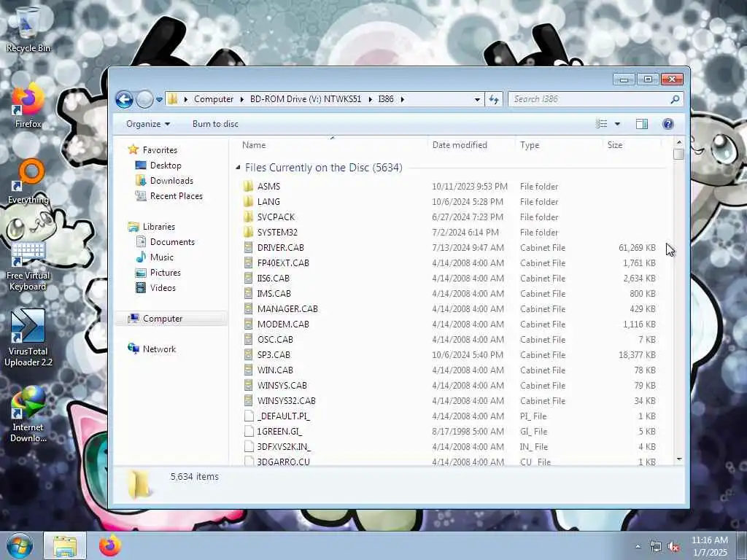Select Computer in the address breadcrumb
The height and width of the screenshot is (560, 747).
pos(214,99)
